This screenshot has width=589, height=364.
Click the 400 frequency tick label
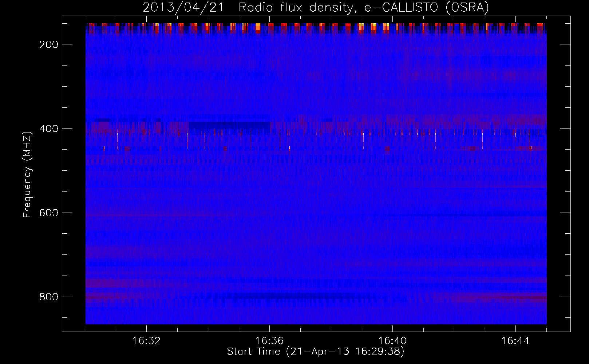point(49,129)
